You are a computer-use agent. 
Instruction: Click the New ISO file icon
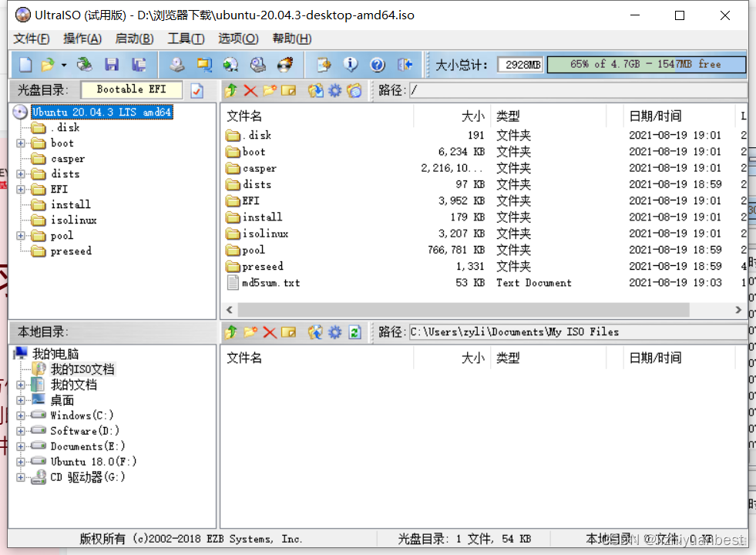coord(25,65)
